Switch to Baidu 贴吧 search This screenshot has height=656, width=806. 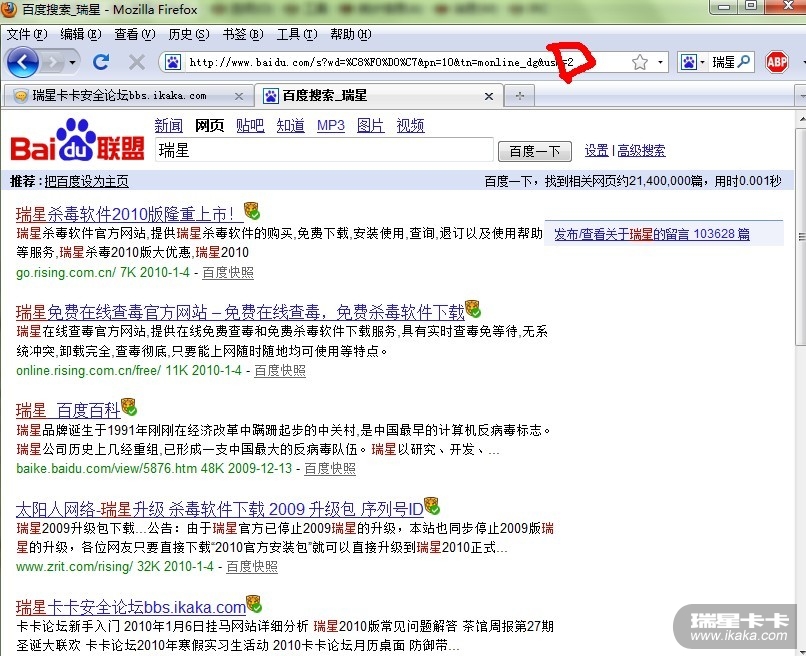click(250, 125)
